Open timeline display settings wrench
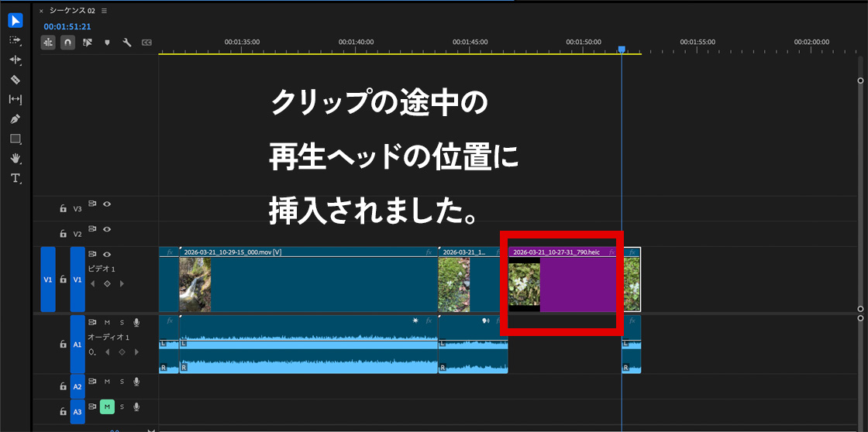The width and height of the screenshot is (868, 432). [x=126, y=43]
